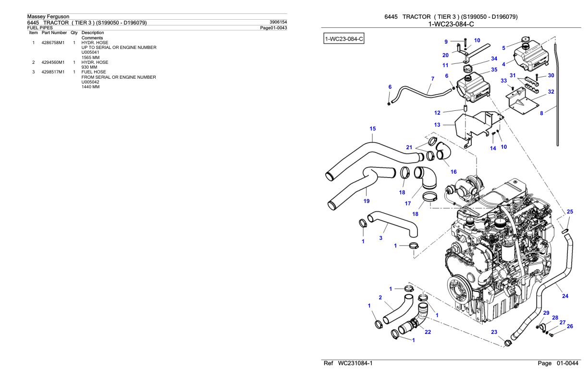Click callout number 32 in diagram

coord(551,92)
